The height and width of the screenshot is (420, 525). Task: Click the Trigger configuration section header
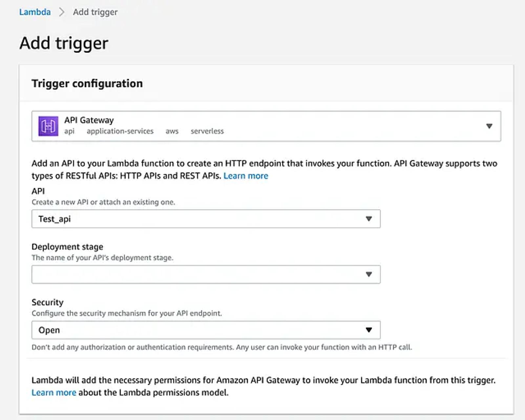(x=87, y=84)
